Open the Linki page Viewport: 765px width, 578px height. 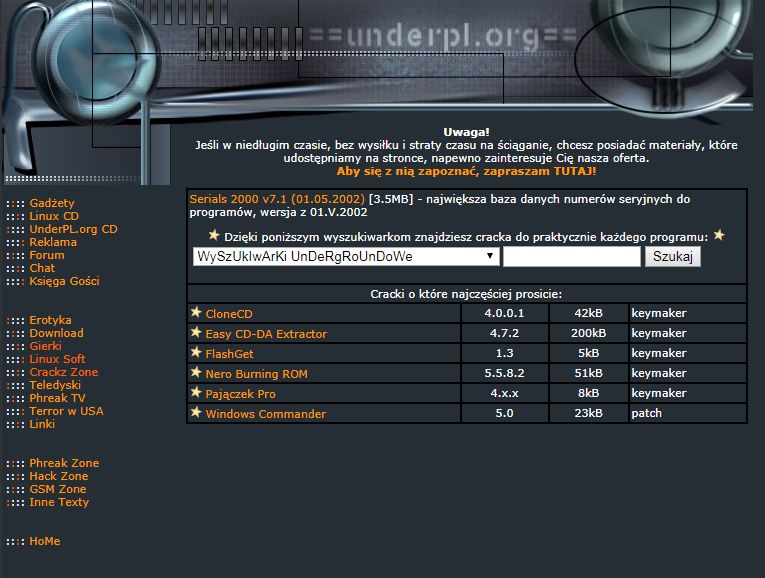tap(42, 424)
